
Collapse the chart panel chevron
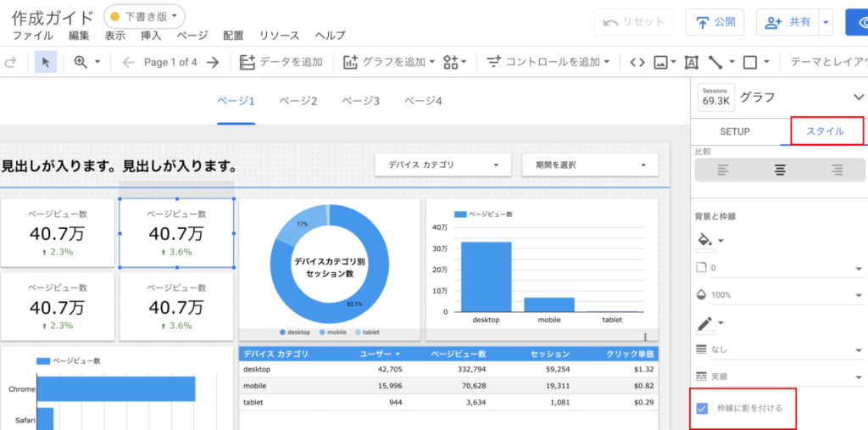tap(859, 98)
